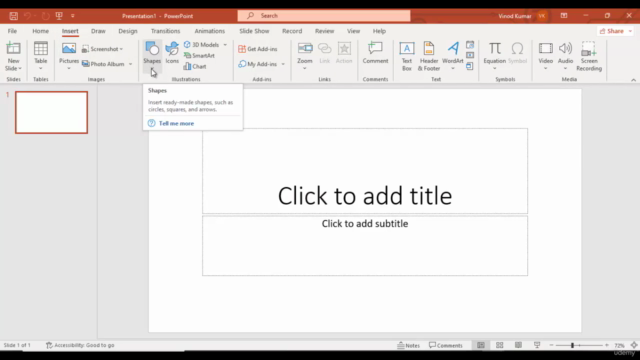
Task: Start Slide Show from status bar
Action: tap(537, 345)
